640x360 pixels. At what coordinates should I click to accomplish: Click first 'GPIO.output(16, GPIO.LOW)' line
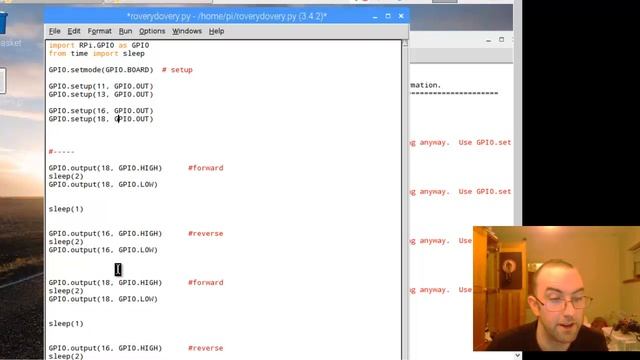pyautogui.click(x=103, y=250)
